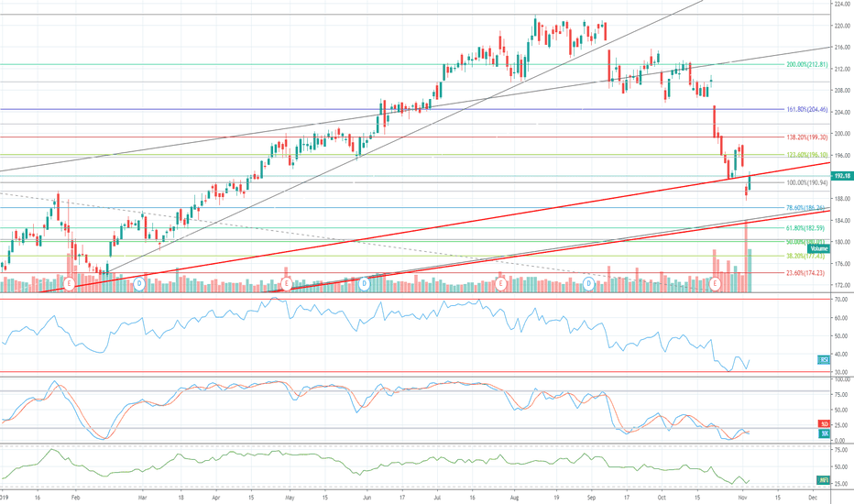Click the Feb date on the time axis
This screenshot has width=854, height=504.
tap(76, 498)
